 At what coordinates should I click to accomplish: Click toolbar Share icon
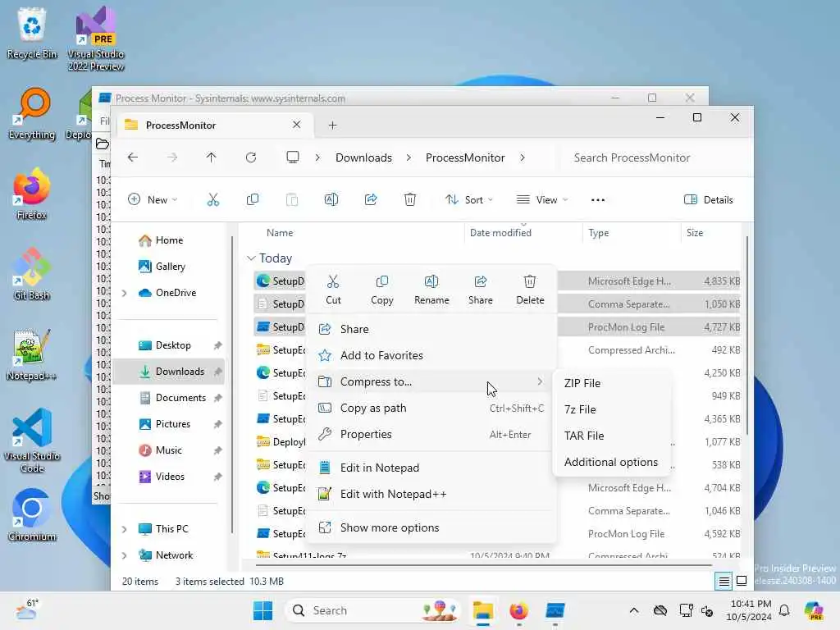point(371,200)
